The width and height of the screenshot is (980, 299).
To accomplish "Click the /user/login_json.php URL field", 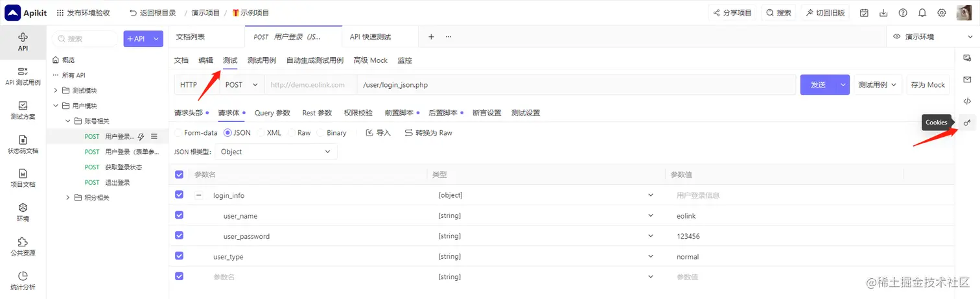I will [x=576, y=85].
